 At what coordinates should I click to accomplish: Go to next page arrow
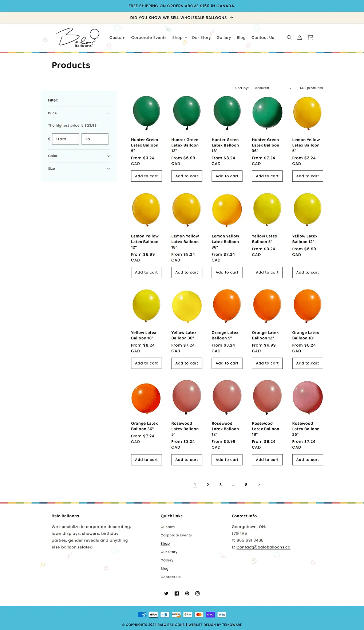click(259, 485)
